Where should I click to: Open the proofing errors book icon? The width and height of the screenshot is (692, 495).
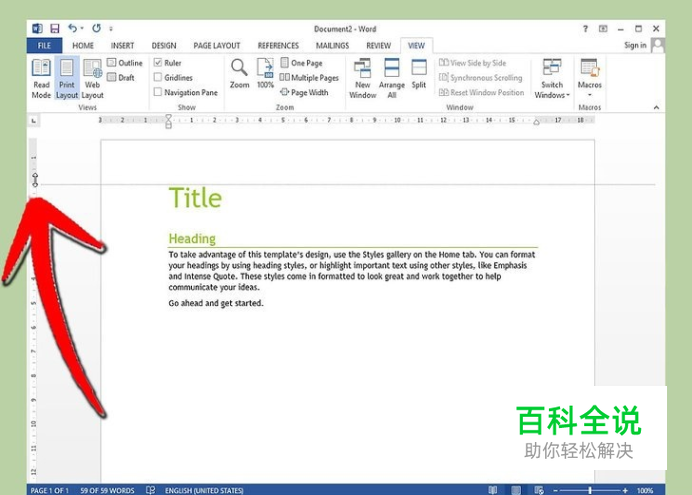click(150, 490)
